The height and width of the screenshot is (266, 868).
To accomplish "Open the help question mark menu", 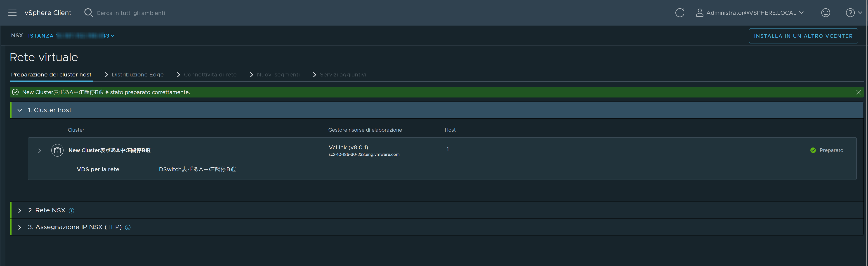I will click(x=850, y=13).
